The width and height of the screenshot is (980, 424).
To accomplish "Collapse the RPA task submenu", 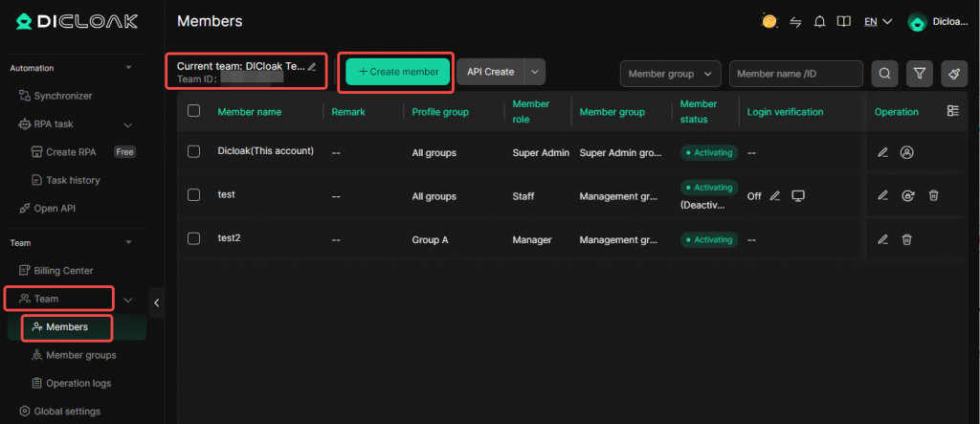I will point(128,124).
